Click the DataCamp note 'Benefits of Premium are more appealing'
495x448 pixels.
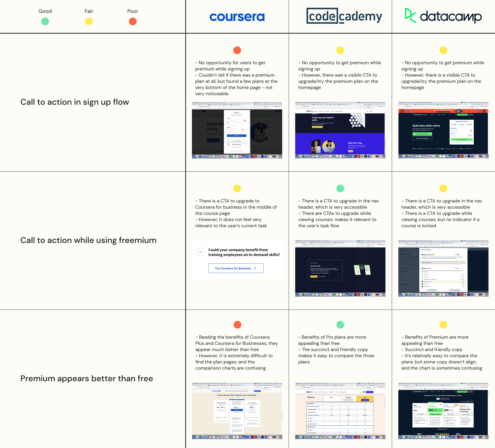coord(435,340)
